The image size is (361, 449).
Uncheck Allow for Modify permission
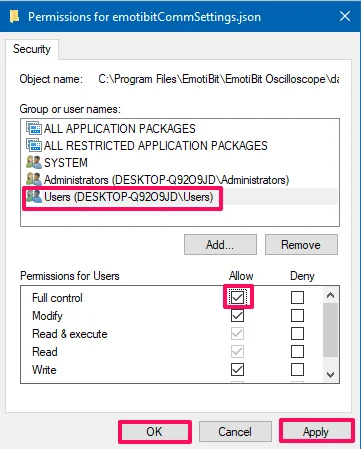pyautogui.click(x=237, y=315)
